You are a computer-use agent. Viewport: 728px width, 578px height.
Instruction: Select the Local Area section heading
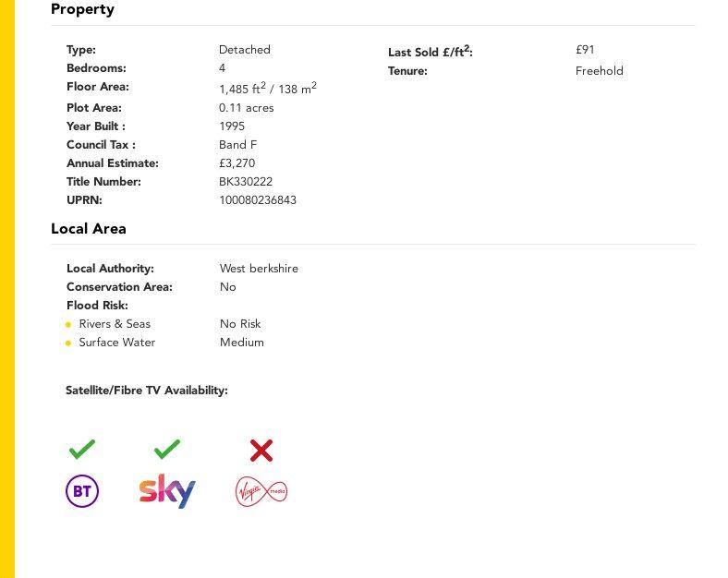pyautogui.click(x=89, y=229)
